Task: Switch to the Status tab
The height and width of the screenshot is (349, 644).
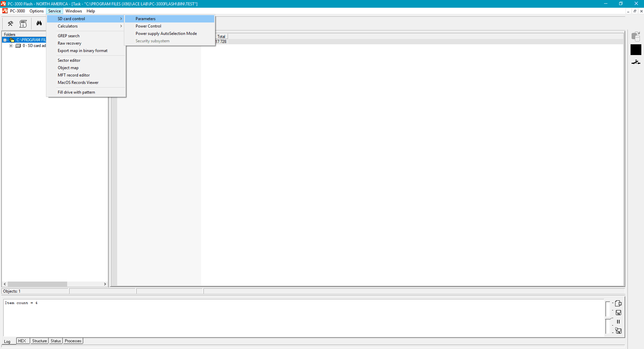Action: (56, 341)
